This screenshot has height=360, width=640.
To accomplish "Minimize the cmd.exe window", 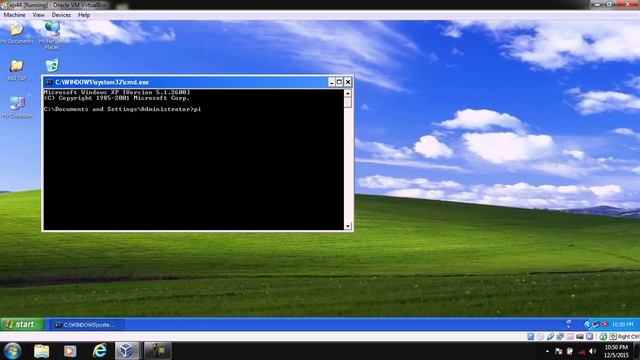I will [x=331, y=82].
